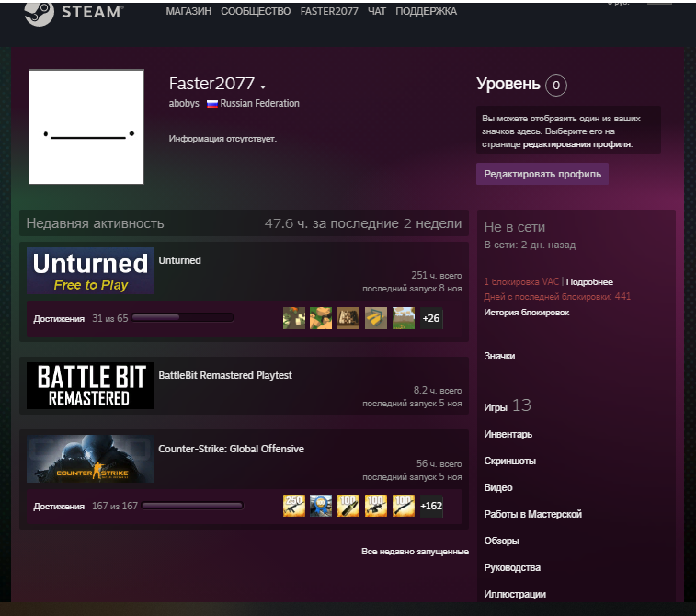Click Достижения label in Unturned row
This screenshot has width=696, height=616.
coord(59,319)
